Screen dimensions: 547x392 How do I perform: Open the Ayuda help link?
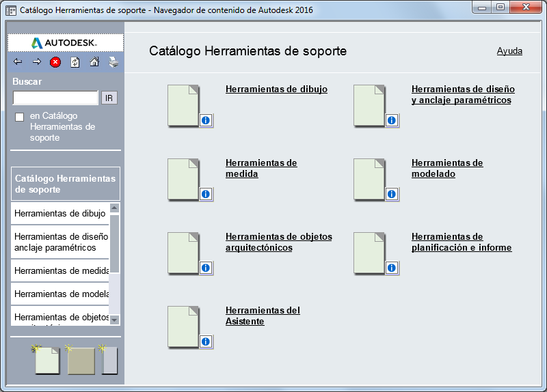(x=509, y=51)
